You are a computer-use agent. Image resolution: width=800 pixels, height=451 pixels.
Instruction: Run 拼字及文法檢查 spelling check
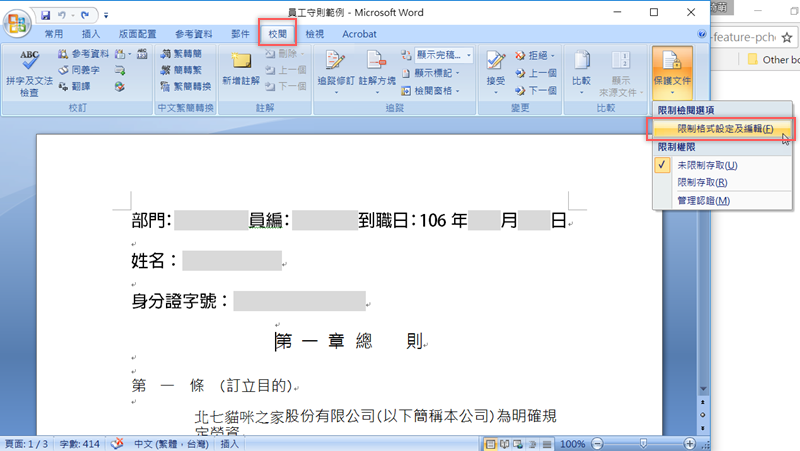click(x=29, y=73)
